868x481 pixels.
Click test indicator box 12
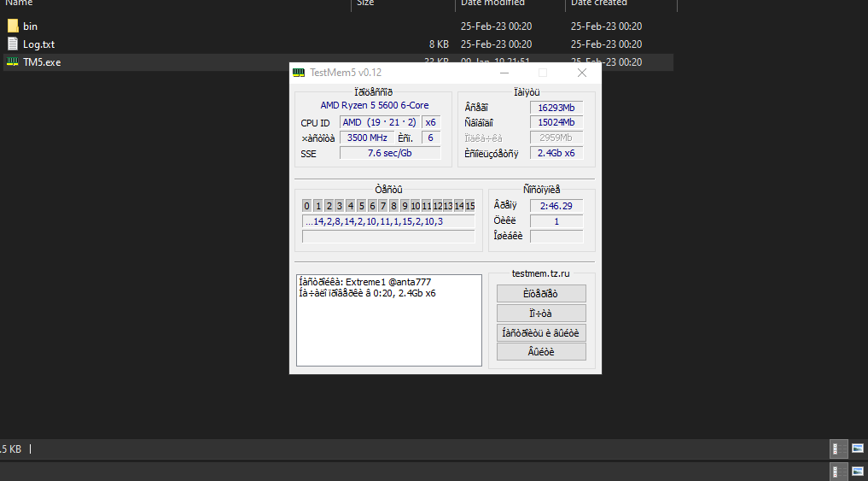pyautogui.click(x=437, y=206)
